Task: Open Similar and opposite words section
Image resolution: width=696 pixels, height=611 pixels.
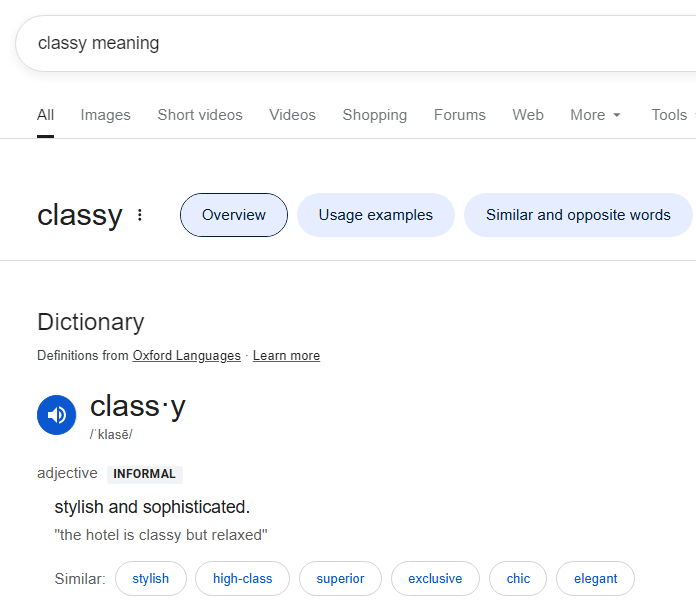Action: point(578,215)
